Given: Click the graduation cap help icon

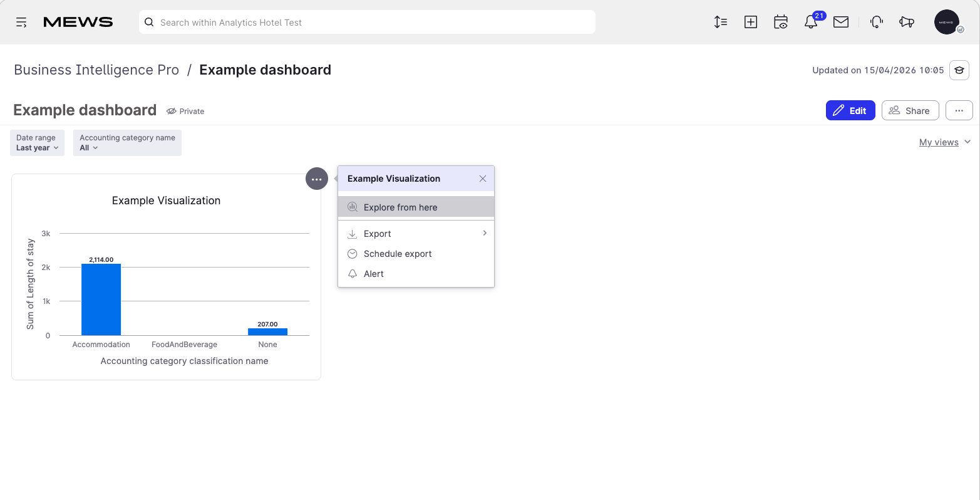Looking at the screenshot, I should [x=959, y=70].
